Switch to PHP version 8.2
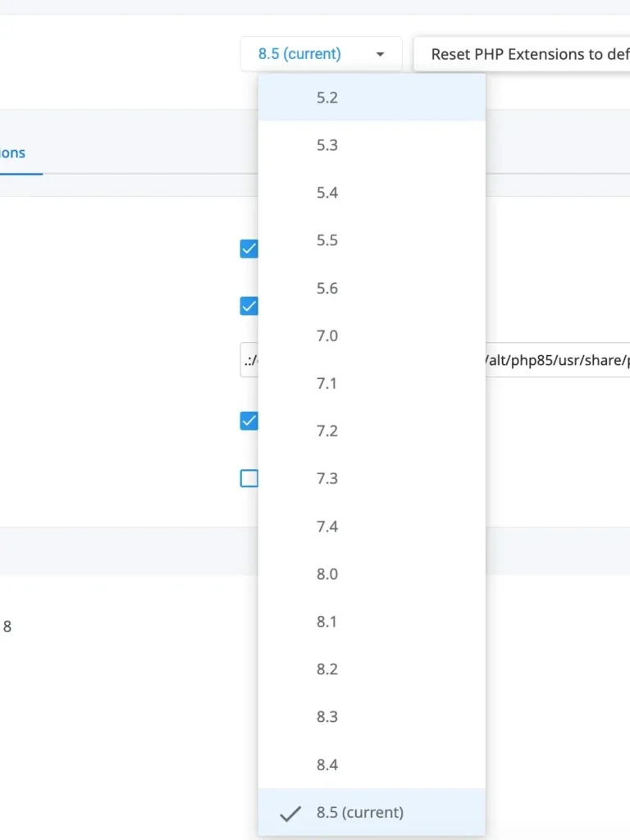This screenshot has height=840, width=630. pyautogui.click(x=372, y=669)
